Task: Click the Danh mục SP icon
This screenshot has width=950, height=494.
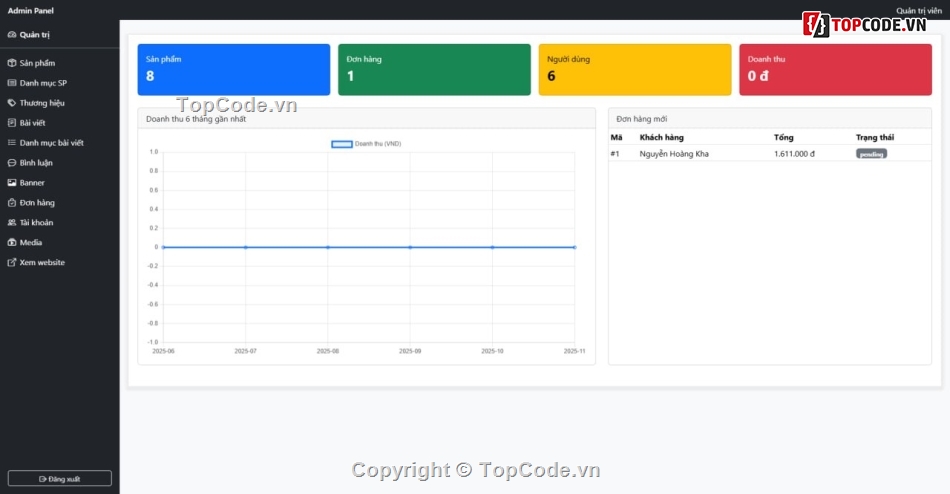Action: 12,83
